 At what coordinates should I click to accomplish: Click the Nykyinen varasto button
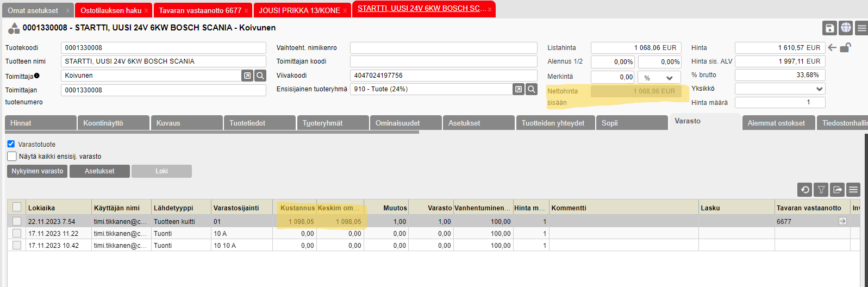coord(38,171)
